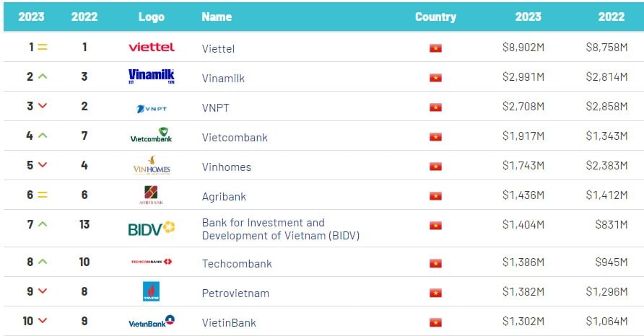The width and height of the screenshot is (644, 336).
Task: Sort by the Country column header
Action: (435, 17)
